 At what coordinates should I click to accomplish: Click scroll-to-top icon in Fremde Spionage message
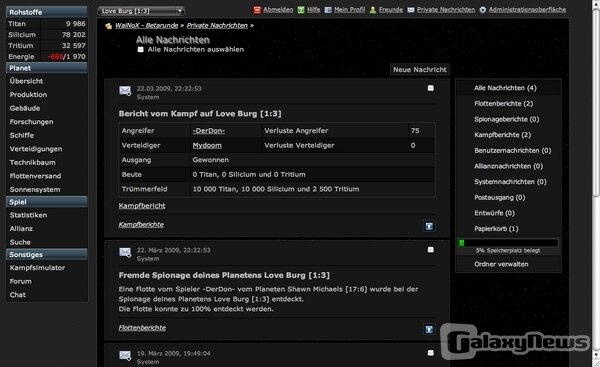[x=429, y=329]
